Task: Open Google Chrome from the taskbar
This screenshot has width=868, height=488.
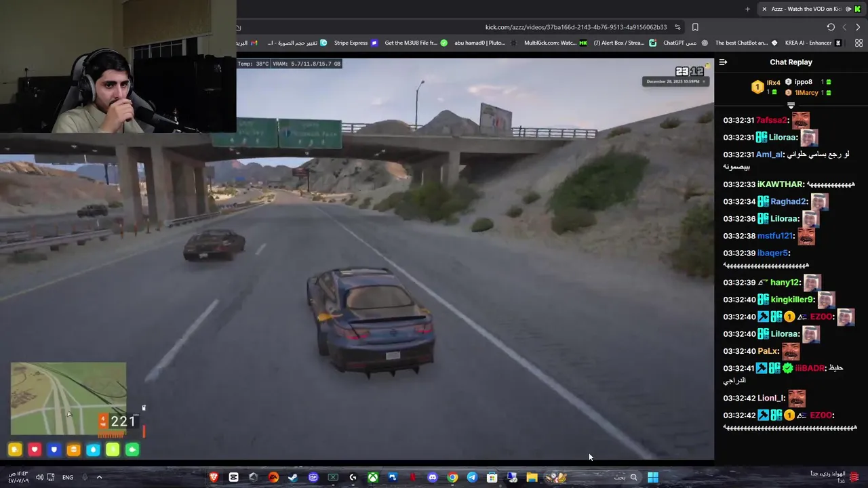Action: pos(452,477)
